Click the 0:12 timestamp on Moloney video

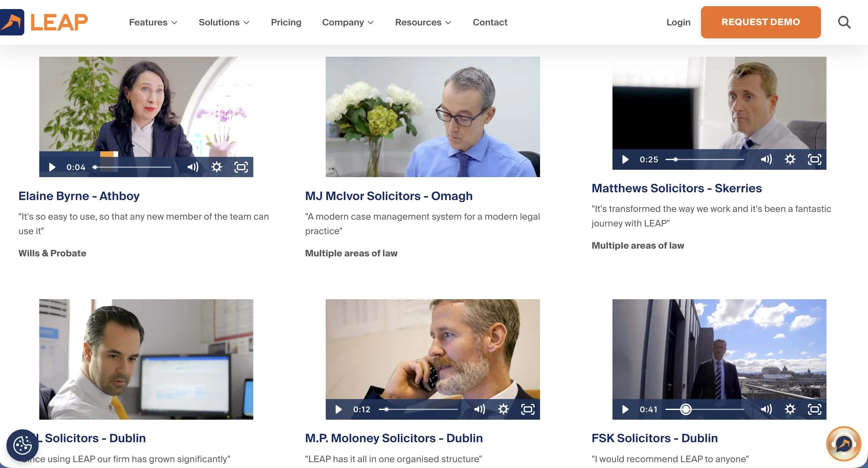tap(362, 409)
